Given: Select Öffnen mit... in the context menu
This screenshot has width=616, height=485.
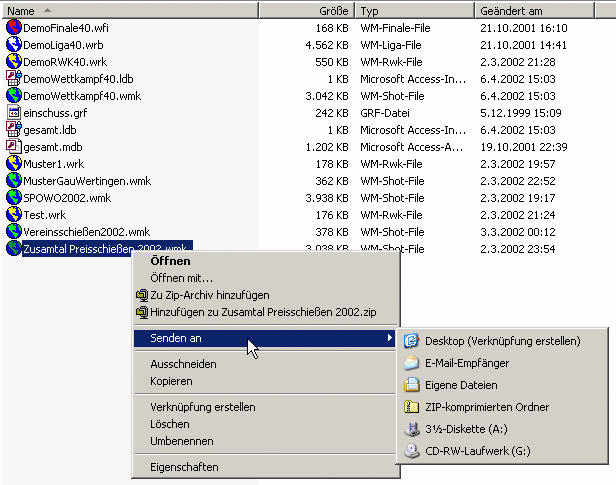Looking at the screenshot, I should [x=181, y=278].
